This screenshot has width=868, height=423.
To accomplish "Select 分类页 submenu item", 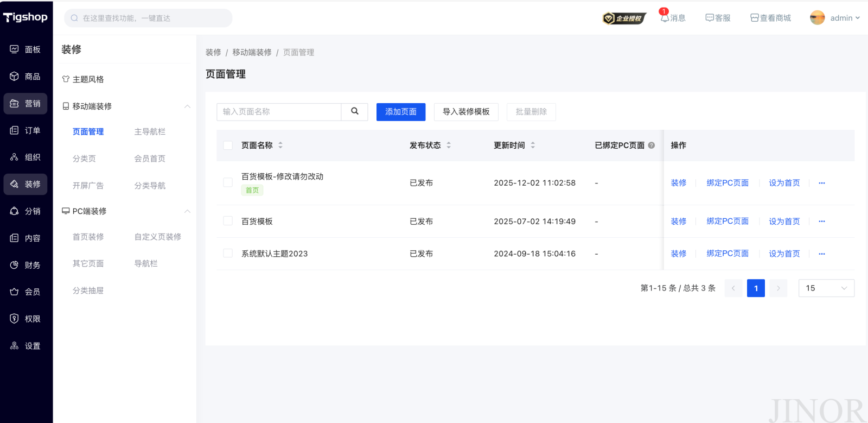I will coord(84,159).
